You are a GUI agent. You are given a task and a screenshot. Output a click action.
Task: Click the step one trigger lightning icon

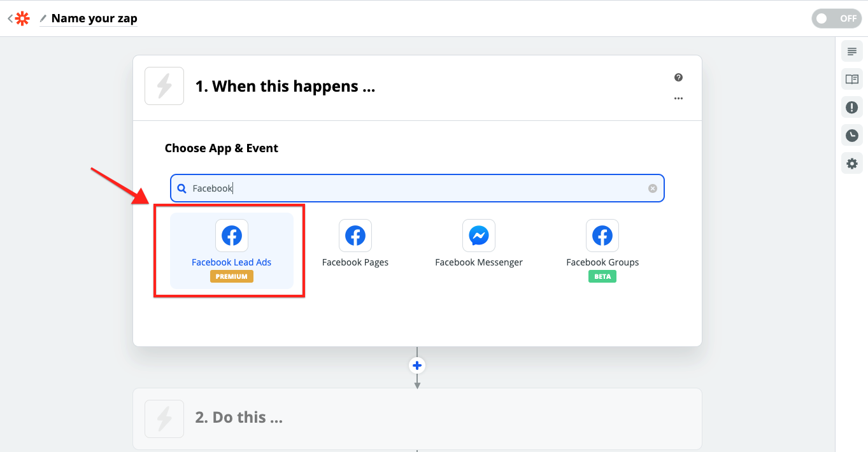(164, 86)
